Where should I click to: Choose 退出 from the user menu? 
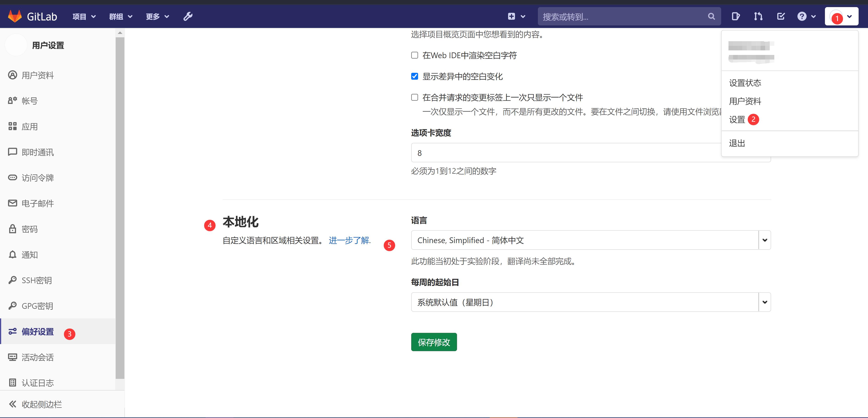(737, 143)
